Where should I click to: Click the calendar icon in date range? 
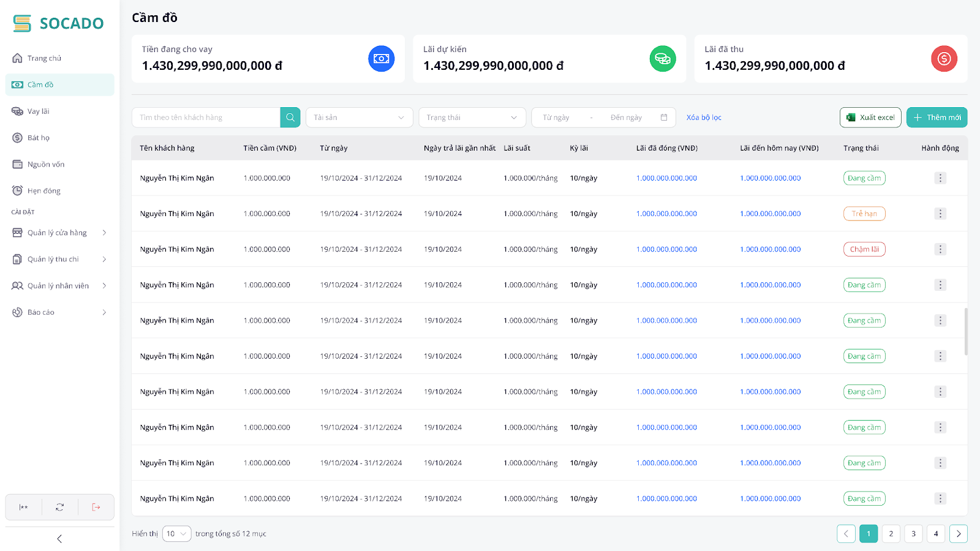[x=664, y=118]
